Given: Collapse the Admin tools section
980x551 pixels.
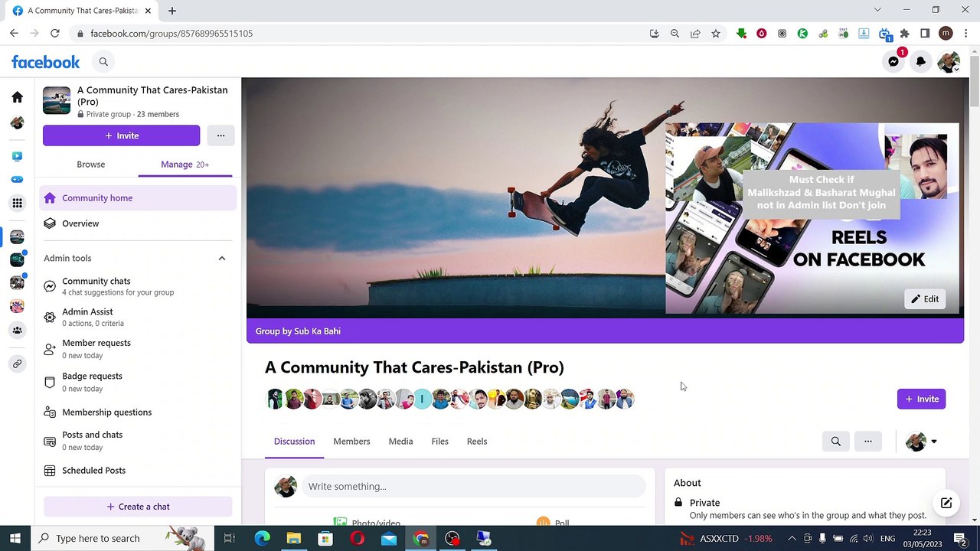Looking at the screenshot, I should 222,259.
